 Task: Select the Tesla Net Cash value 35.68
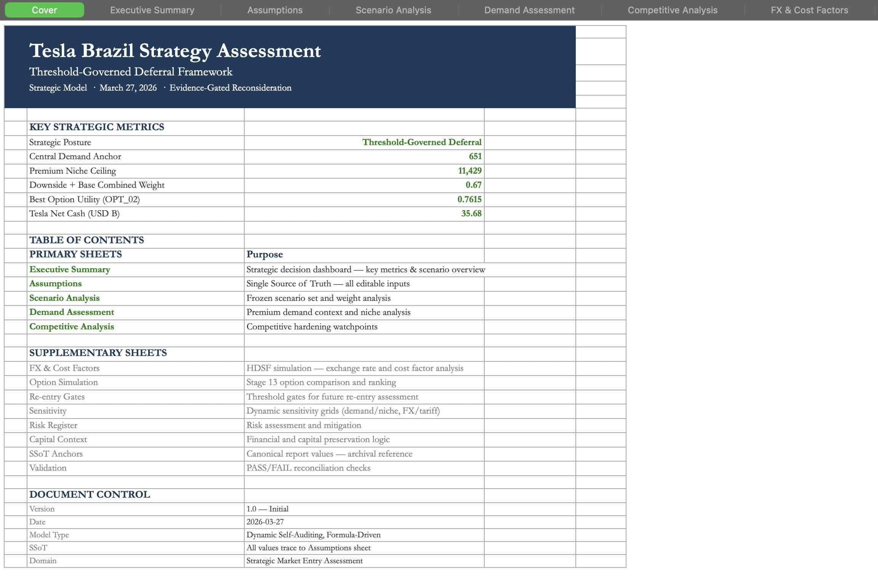(471, 214)
